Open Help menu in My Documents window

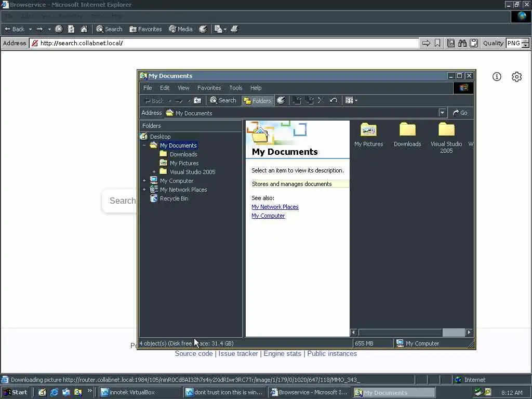coord(256,88)
